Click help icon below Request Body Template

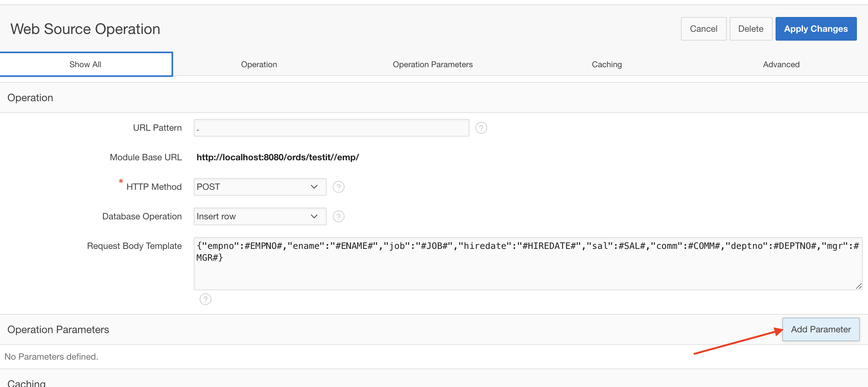coord(205,299)
